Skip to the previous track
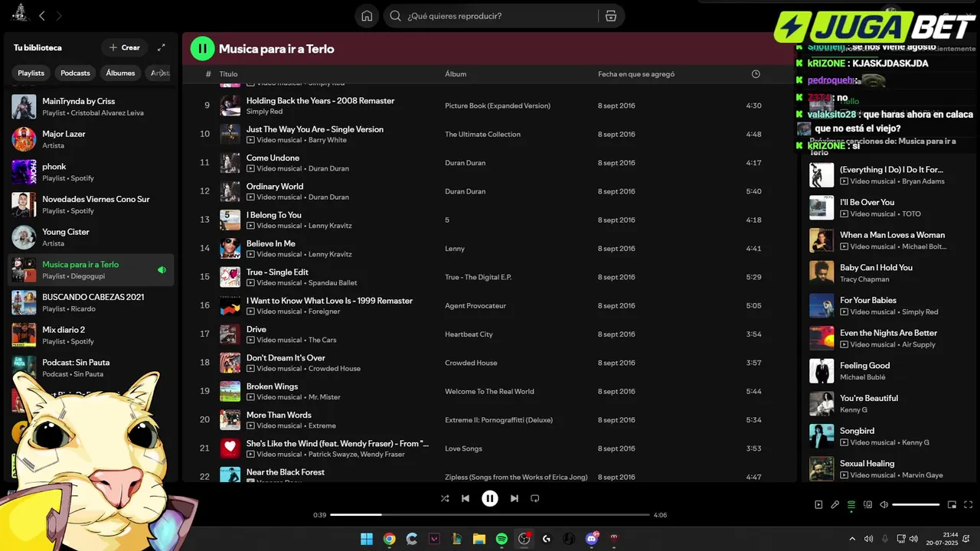The image size is (980, 551). (x=465, y=498)
